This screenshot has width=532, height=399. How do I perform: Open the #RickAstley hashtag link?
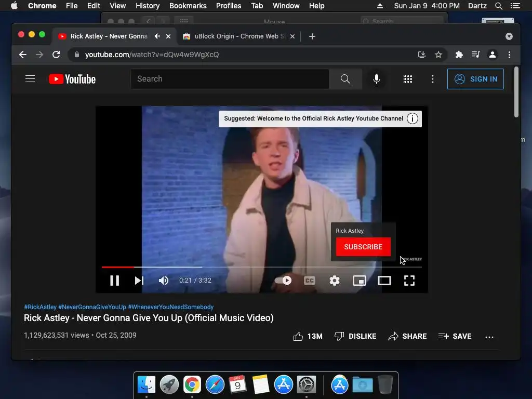[40, 307]
